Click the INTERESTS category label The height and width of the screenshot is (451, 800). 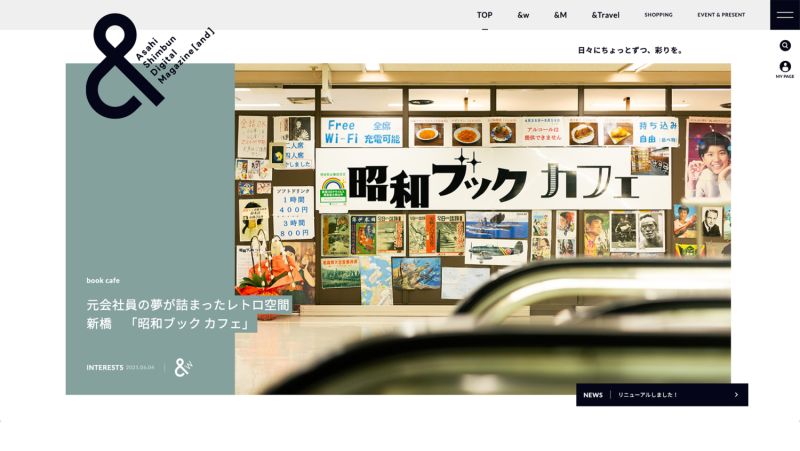tap(105, 367)
